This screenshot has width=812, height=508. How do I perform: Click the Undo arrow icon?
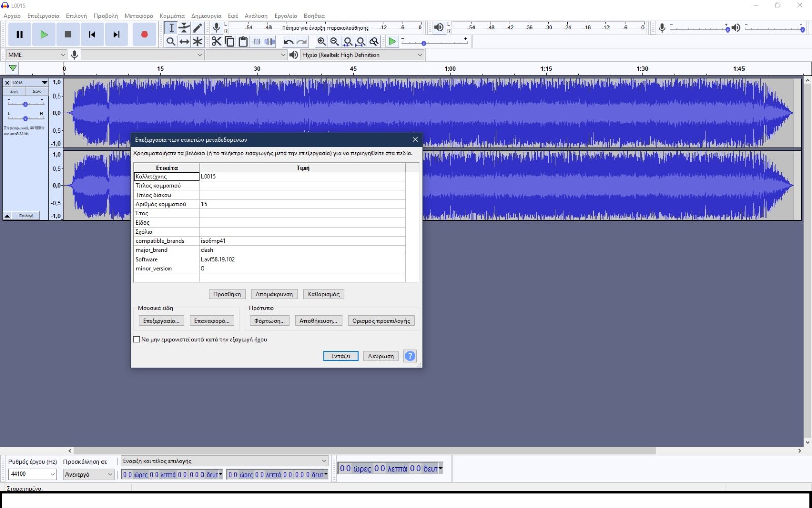288,42
